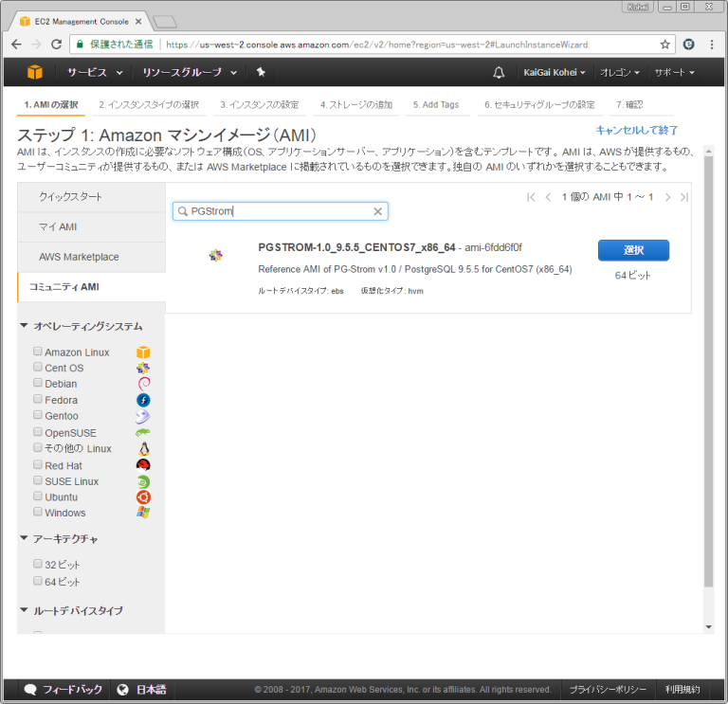The height and width of the screenshot is (704, 728).
Task: Click the browser forward arrow
Action: coord(36,45)
